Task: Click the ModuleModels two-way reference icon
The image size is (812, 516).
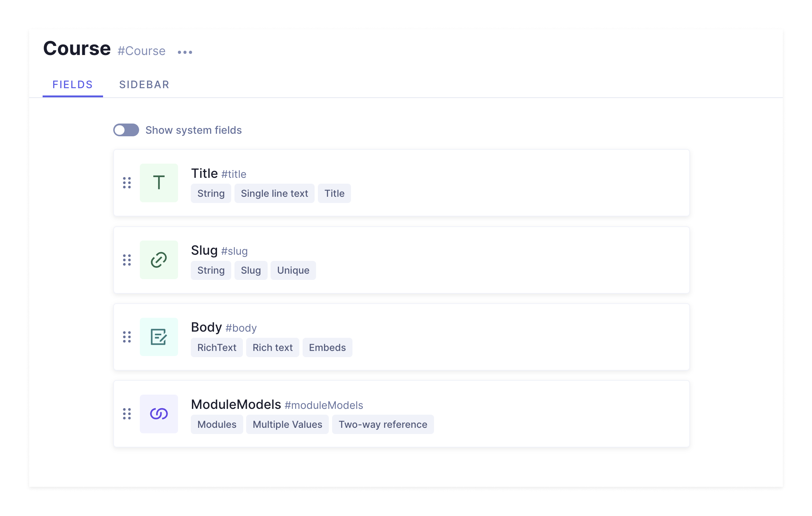Action: 158,414
